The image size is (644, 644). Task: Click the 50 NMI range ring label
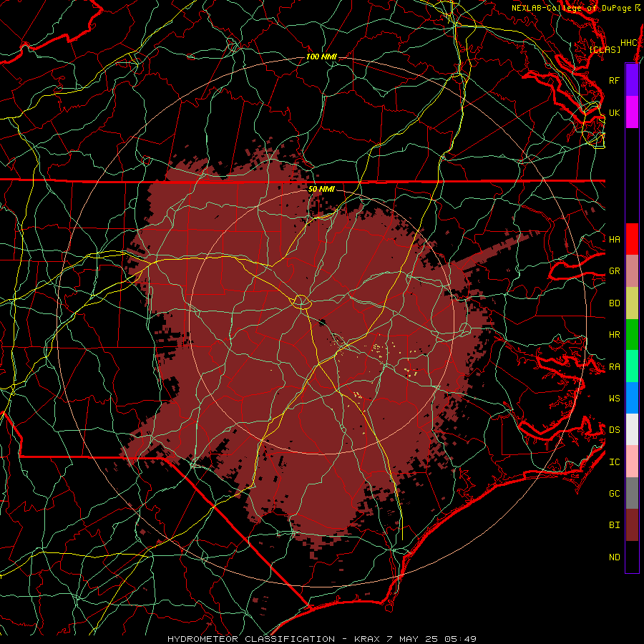point(321,189)
